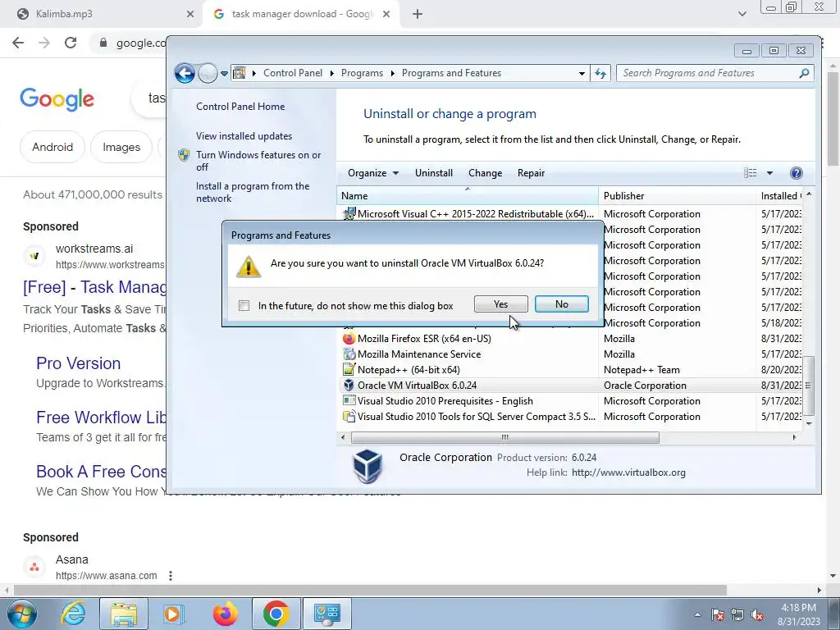The width and height of the screenshot is (840, 630).
Task: Select Images filter chip on Google
Action: pyautogui.click(x=121, y=147)
